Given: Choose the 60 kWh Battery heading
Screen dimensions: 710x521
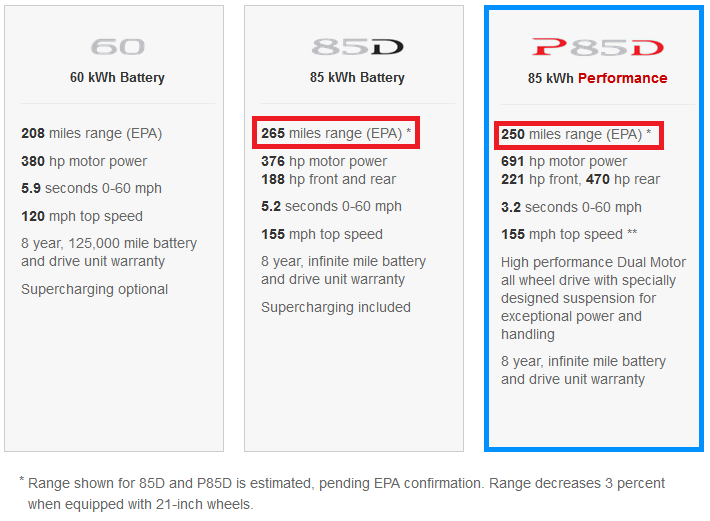Looking at the screenshot, I should coord(117,77).
